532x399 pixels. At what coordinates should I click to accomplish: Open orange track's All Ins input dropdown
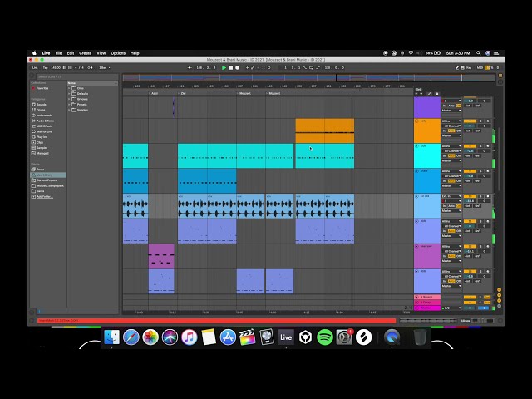coord(451,121)
